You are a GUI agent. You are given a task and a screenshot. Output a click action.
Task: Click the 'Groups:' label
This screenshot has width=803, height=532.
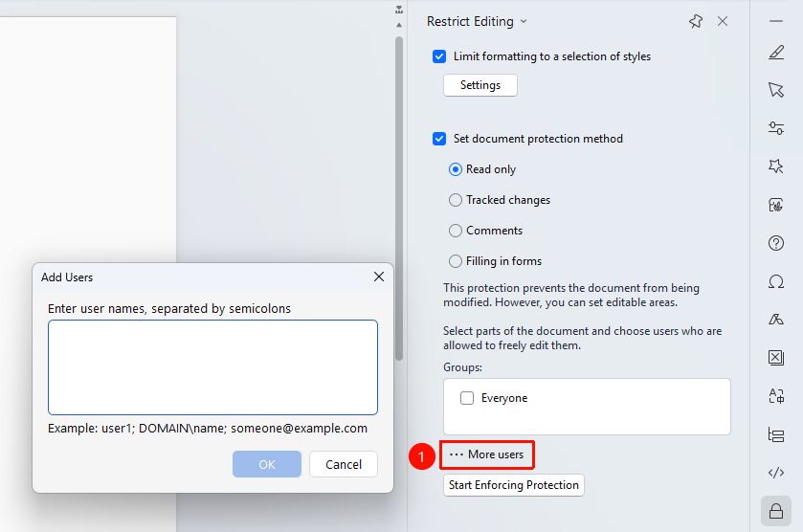[x=462, y=367]
